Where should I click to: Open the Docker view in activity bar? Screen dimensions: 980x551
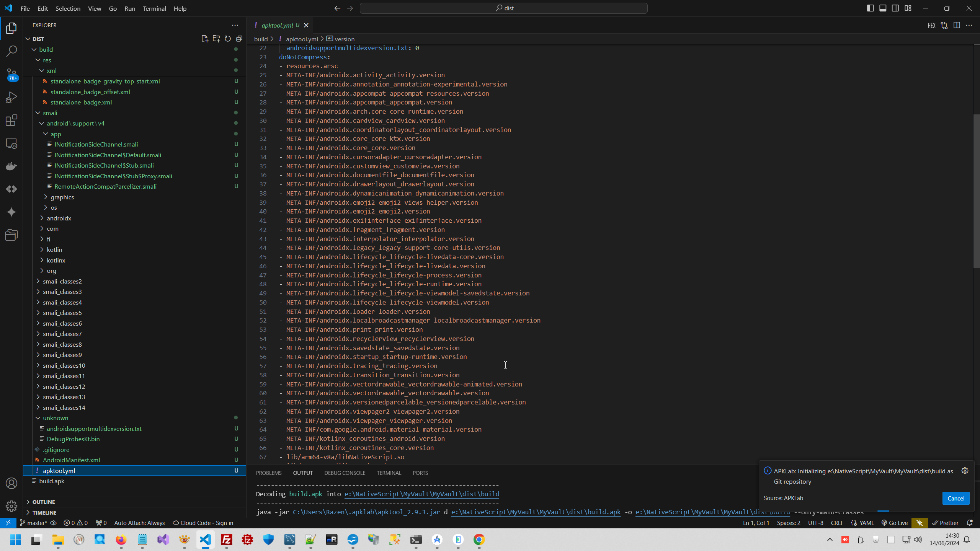11,166
